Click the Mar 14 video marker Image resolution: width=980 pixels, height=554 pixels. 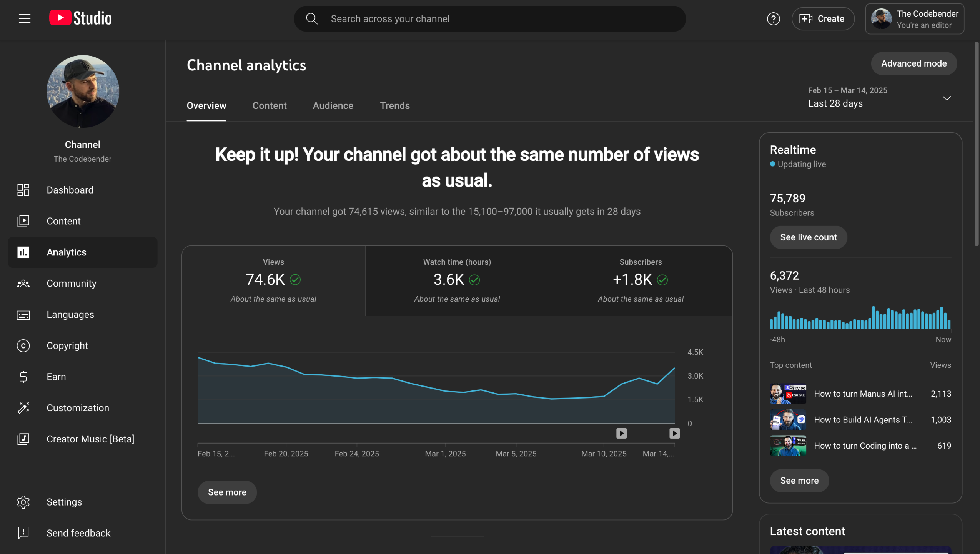point(674,434)
